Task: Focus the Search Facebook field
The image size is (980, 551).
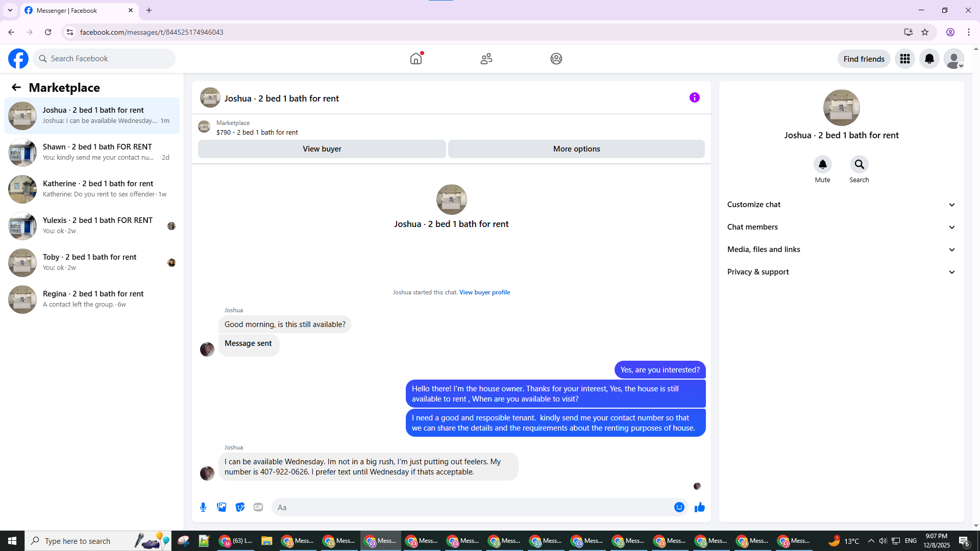Action: [x=104, y=59]
